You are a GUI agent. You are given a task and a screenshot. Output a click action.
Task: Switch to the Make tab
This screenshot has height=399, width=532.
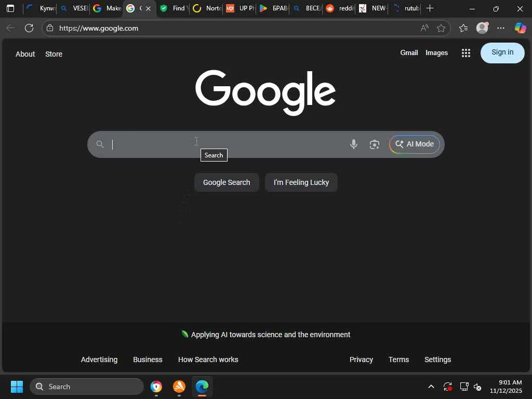click(107, 8)
